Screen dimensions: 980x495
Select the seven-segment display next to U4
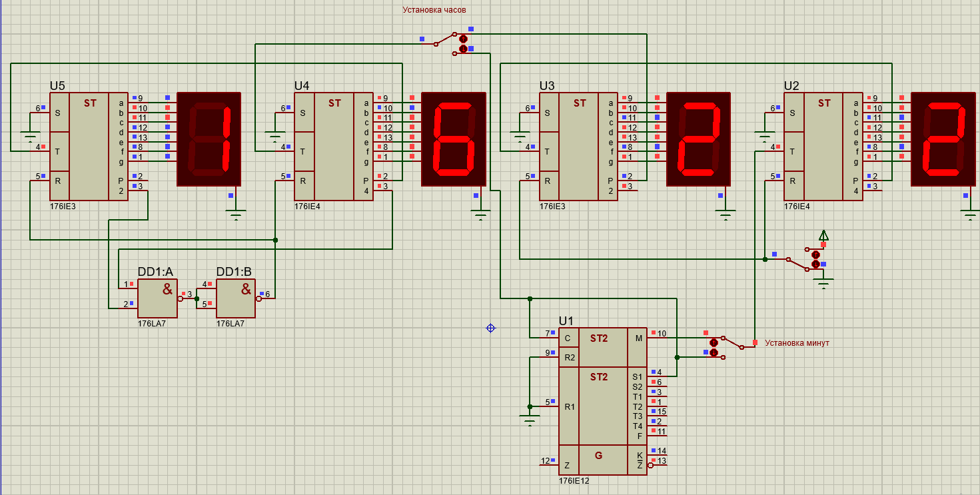point(454,139)
